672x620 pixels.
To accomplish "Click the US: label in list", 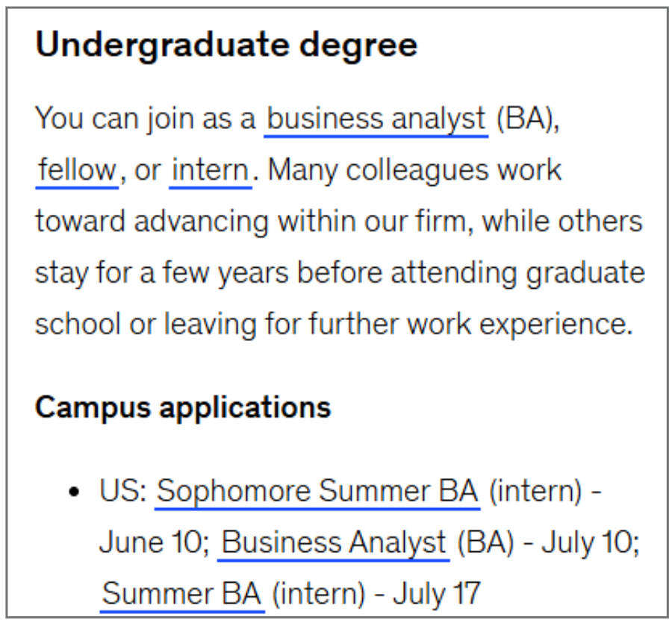I will click(x=123, y=491).
